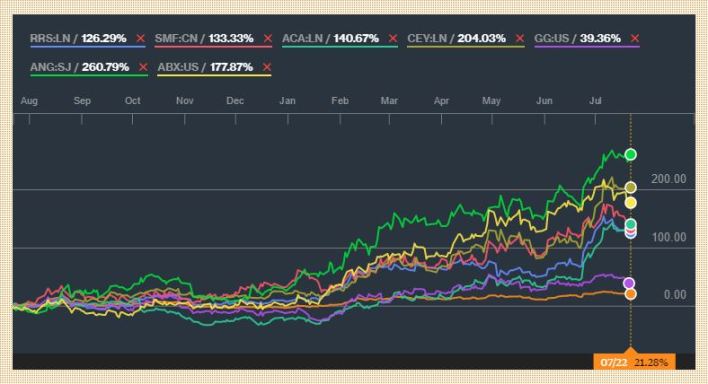Click the 200.00 y-axis label
Screen dimensions: 708x384
668,179
